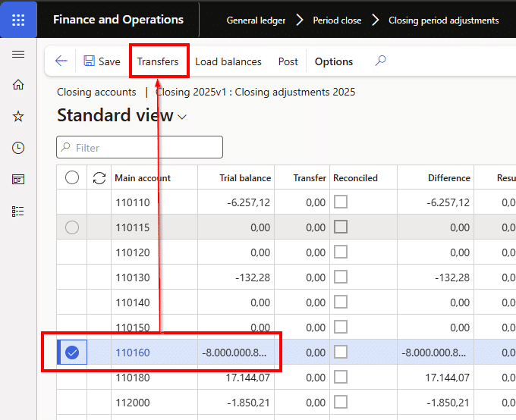The image size is (516, 420).
Task: Click trial balance value -1.850,21
Action: (x=248, y=403)
